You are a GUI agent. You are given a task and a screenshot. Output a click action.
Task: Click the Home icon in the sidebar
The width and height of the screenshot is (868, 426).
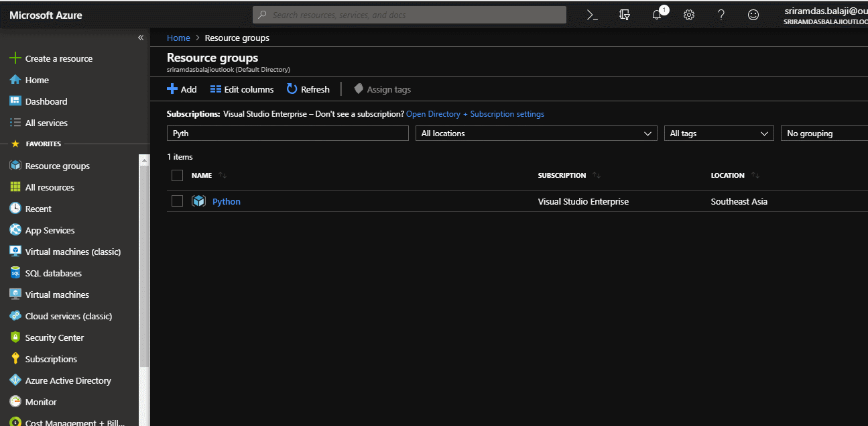point(15,80)
